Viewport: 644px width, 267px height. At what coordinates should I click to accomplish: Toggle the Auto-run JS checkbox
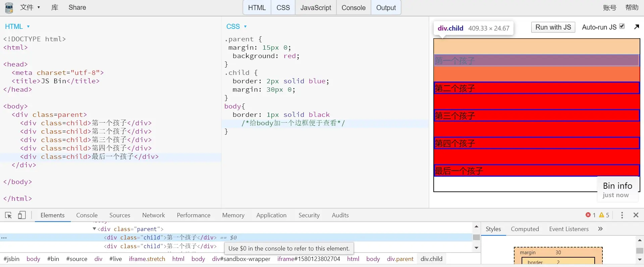pos(622,26)
